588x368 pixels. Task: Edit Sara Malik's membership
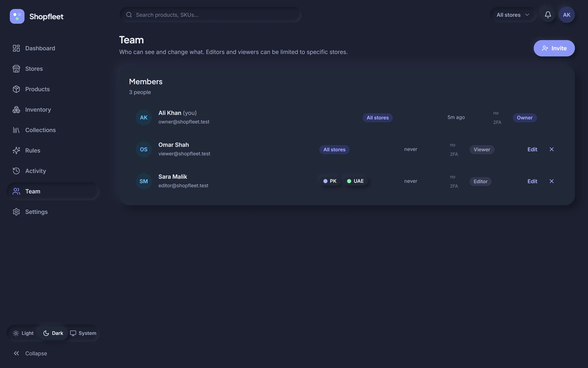point(532,181)
